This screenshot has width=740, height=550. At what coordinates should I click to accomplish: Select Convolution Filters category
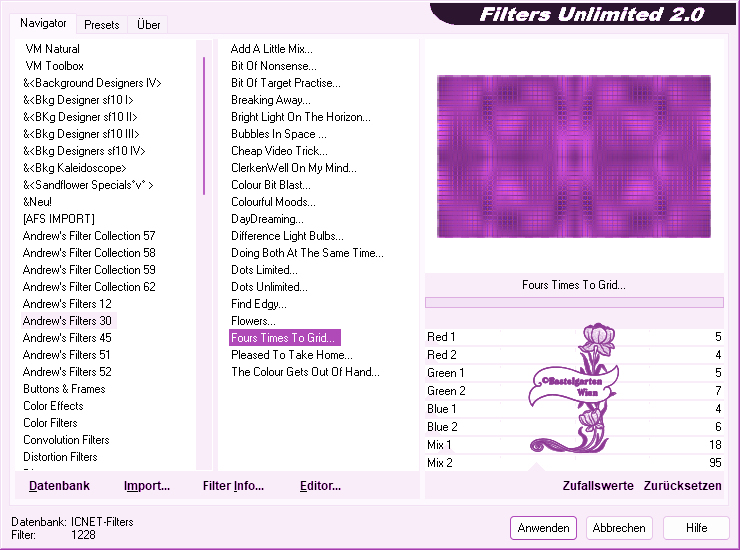(66, 440)
